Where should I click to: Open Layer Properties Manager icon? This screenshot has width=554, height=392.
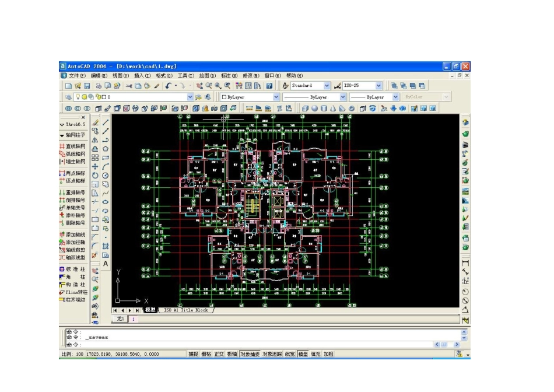(69, 97)
